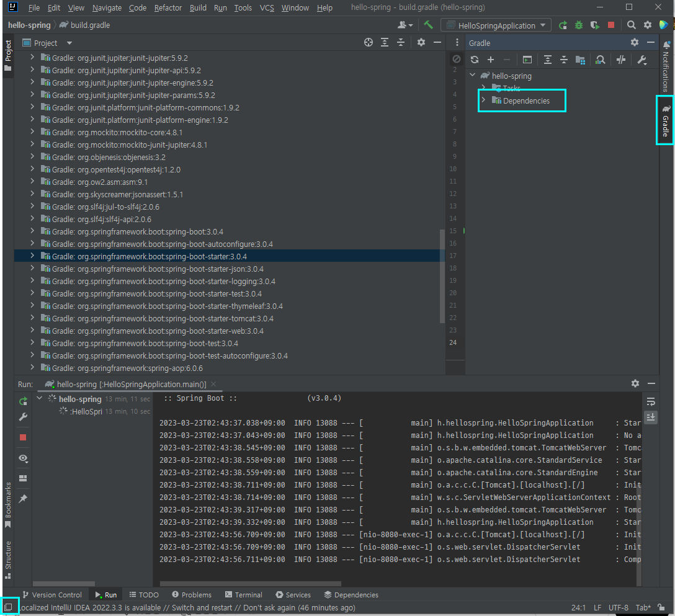
Task: Run with coverage from the top toolbar
Action: coord(595,25)
